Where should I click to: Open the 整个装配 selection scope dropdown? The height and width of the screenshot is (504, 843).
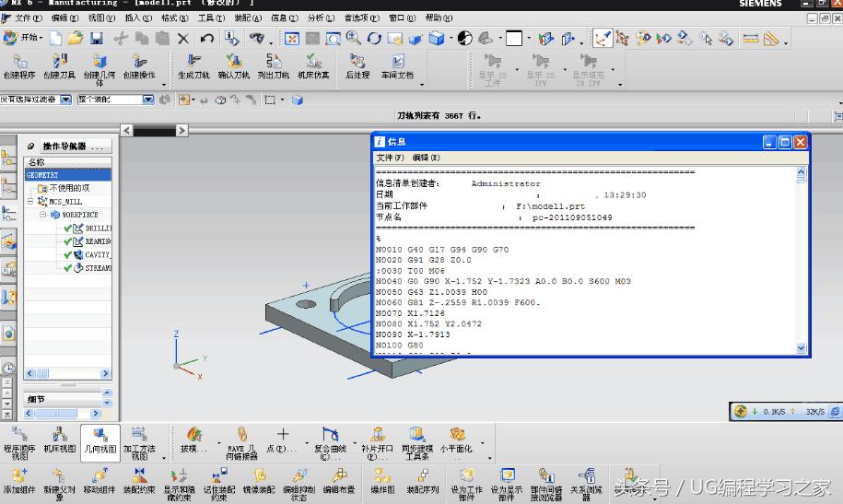tap(147, 100)
